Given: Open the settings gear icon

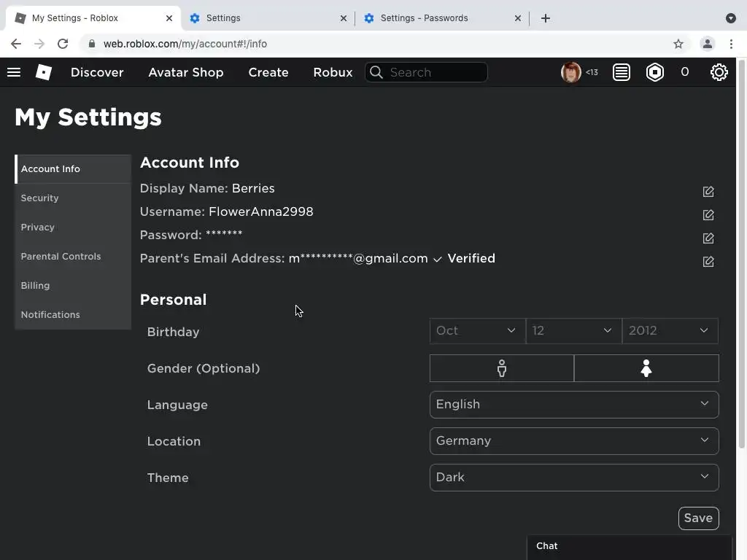Looking at the screenshot, I should (x=719, y=72).
